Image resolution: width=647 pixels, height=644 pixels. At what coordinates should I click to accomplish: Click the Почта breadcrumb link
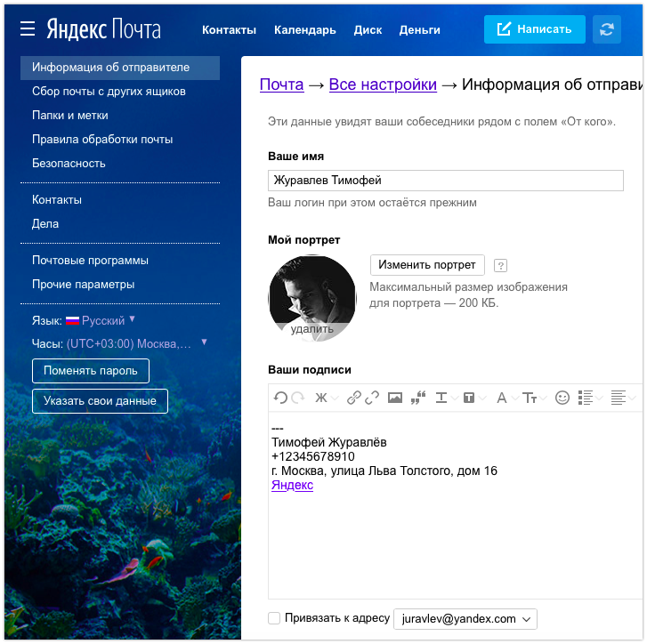[281, 85]
